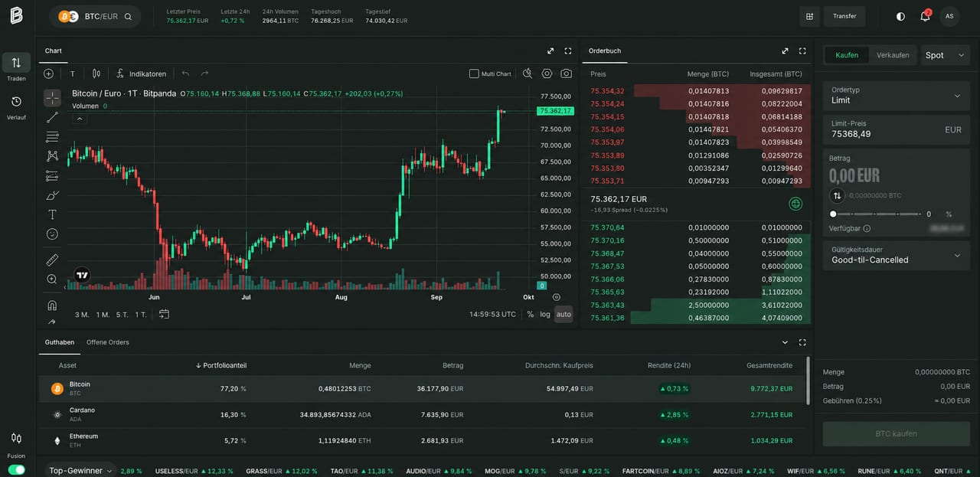Toggle the magnet mode tool
This screenshot has width=980, height=477.
pyautogui.click(x=52, y=305)
